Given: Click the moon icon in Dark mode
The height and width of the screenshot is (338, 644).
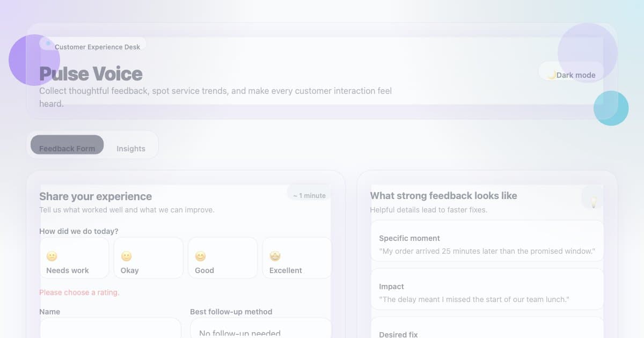Looking at the screenshot, I should coord(551,75).
